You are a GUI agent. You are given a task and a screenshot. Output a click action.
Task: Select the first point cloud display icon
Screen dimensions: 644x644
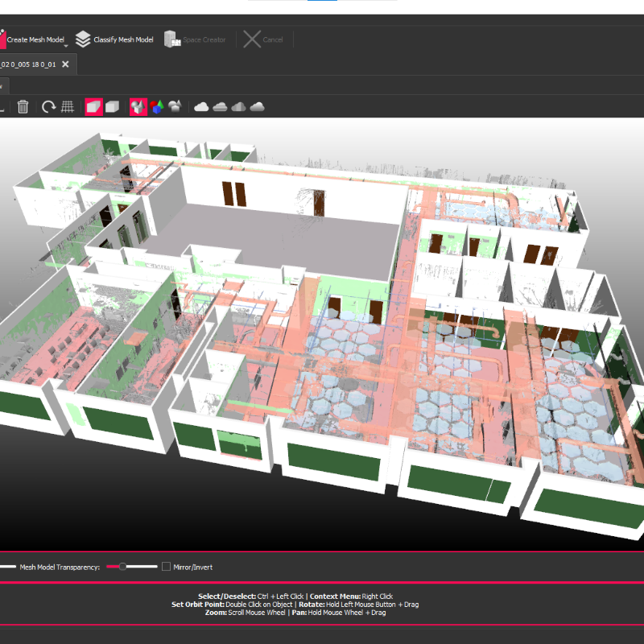point(202,105)
